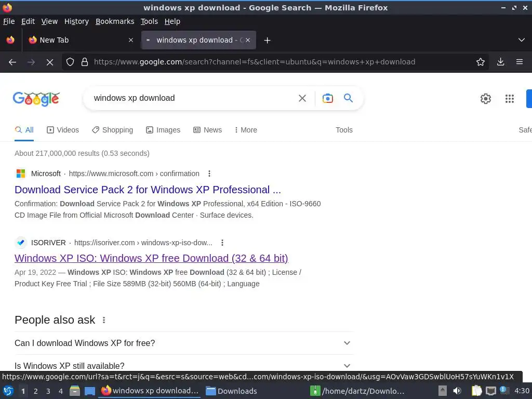This screenshot has height=399, width=532.
Task: Switch to workspace 3 in the taskbar
Action: [48, 391]
